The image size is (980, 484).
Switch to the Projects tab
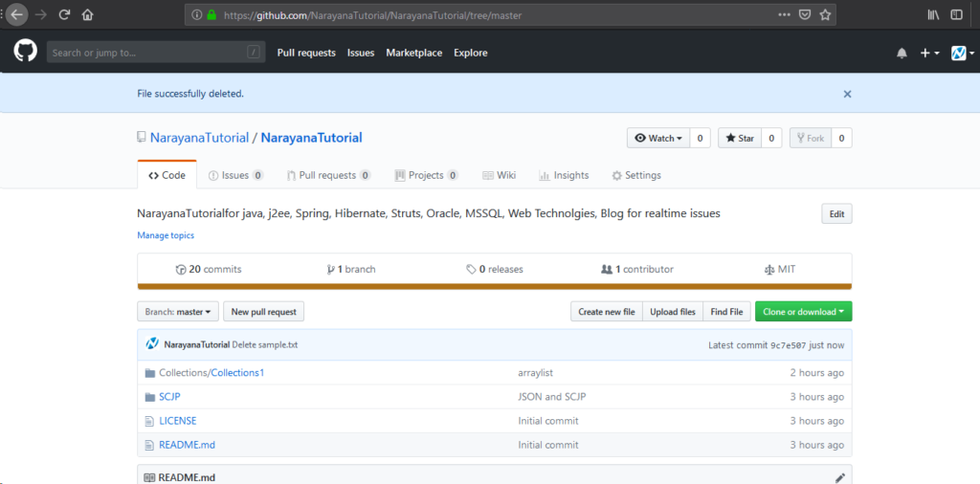tap(426, 175)
